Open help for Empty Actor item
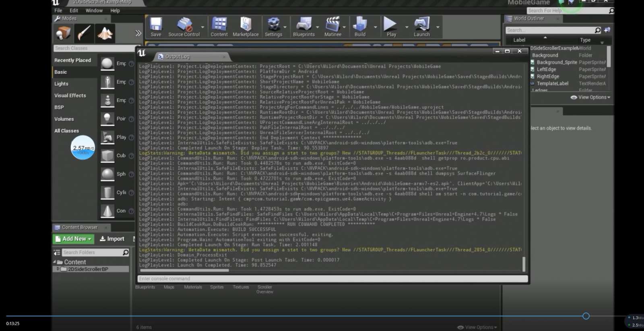The width and height of the screenshot is (644, 331). (131, 64)
